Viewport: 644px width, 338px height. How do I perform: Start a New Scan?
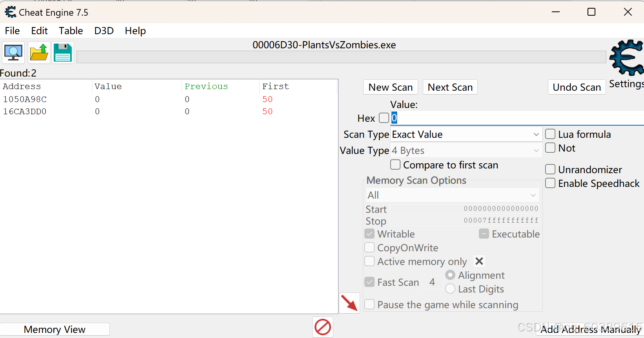tap(391, 87)
